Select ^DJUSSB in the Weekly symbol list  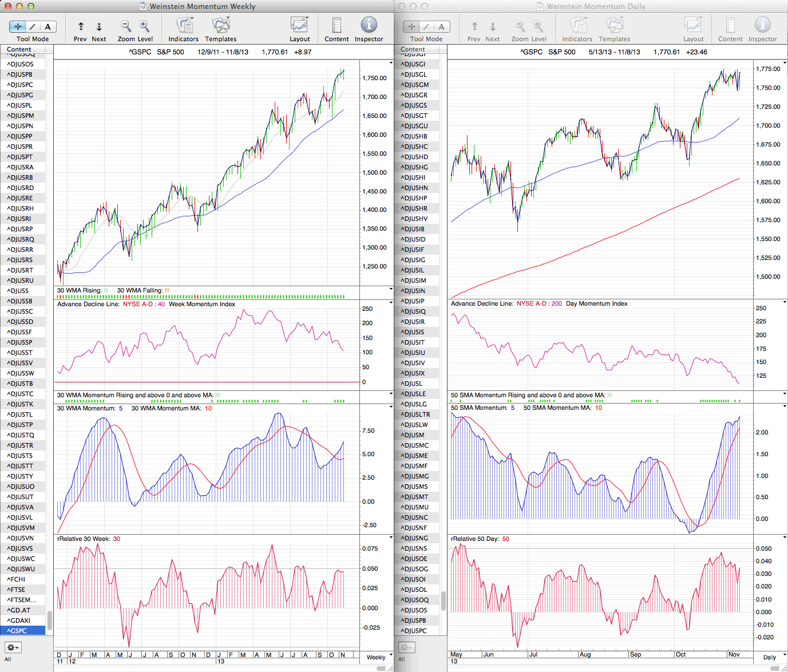click(20, 301)
